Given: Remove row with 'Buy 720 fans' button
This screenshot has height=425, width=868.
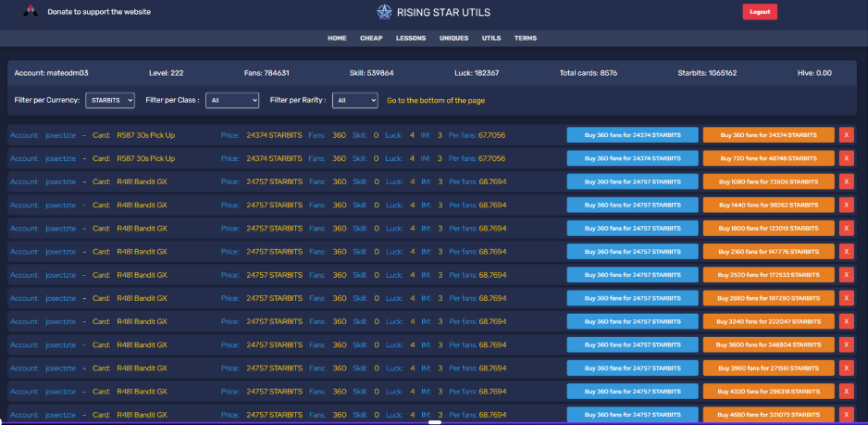Looking at the screenshot, I should click(847, 158).
